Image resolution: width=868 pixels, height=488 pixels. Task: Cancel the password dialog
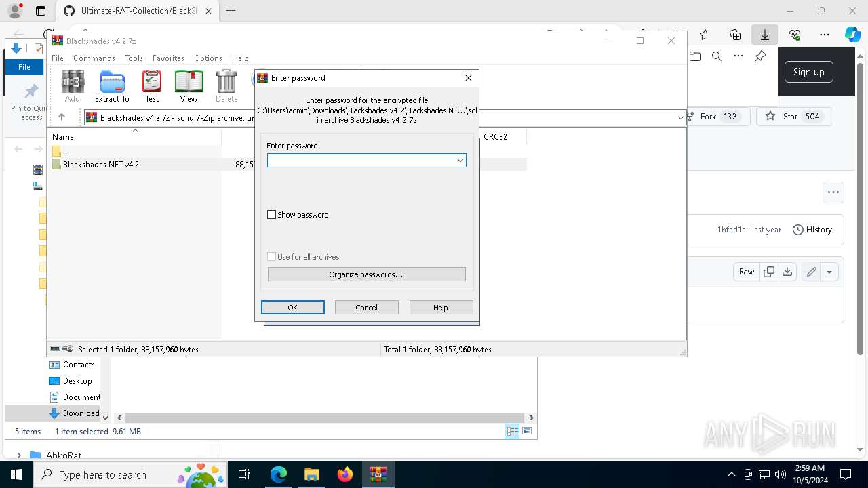[x=366, y=308]
